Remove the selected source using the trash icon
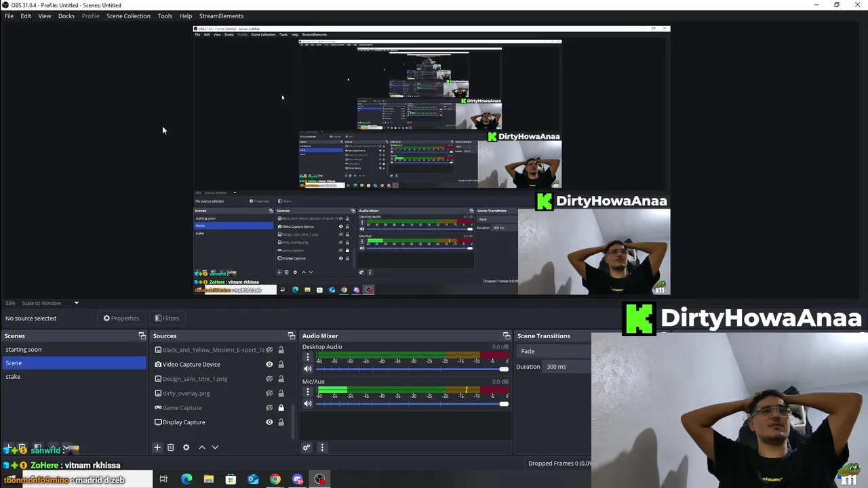868x488 pixels. (171, 447)
